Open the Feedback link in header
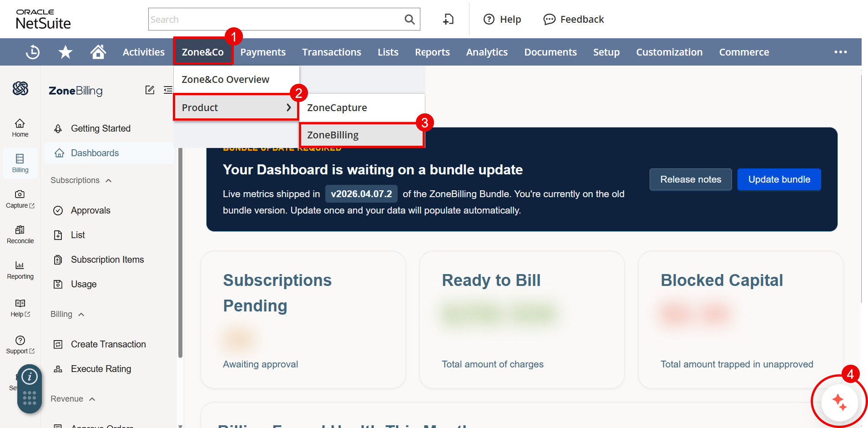 [x=574, y=19]
